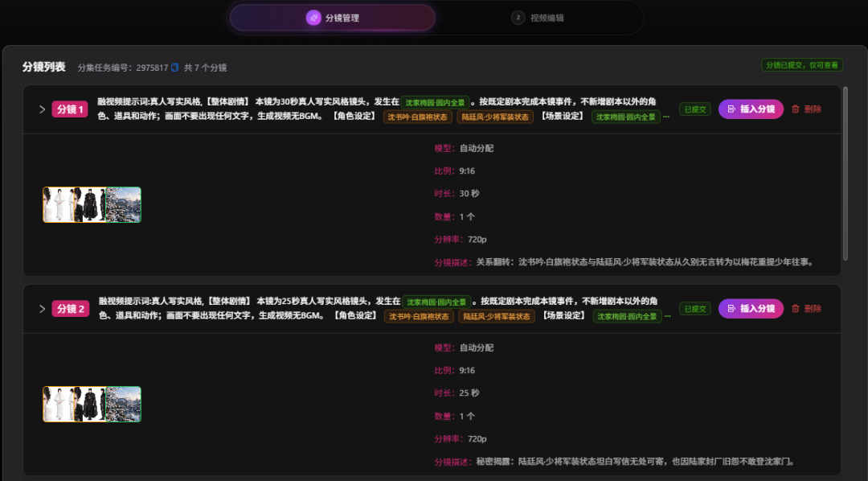Copy the task number 2975817 icon
Image resolution: width=868 pixels, height=481 pixels.
tap(175, 67)
